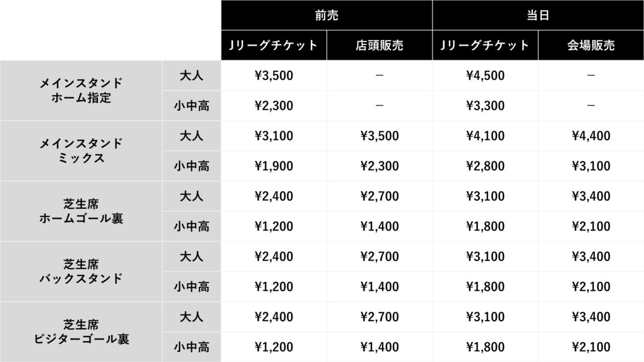Click Jリーグチケット header under 当日

(485, 46)
